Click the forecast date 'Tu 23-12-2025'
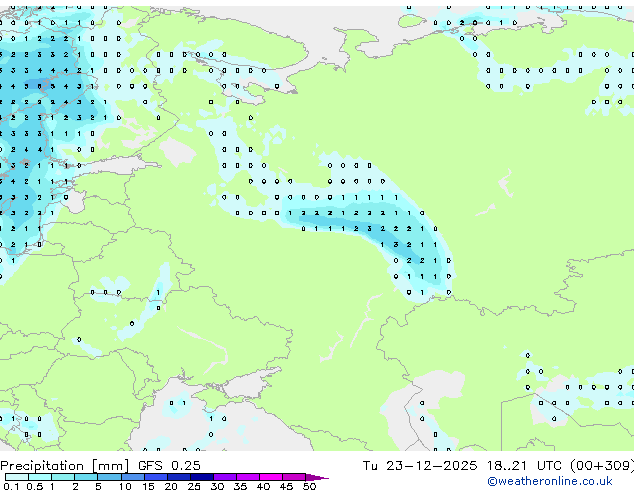 (420, 466)
